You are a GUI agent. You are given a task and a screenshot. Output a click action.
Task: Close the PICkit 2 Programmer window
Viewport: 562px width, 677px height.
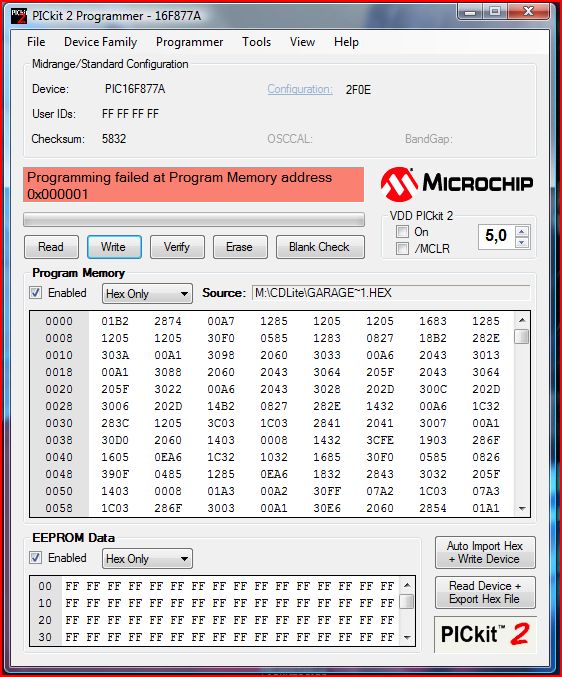pos(528,12)
